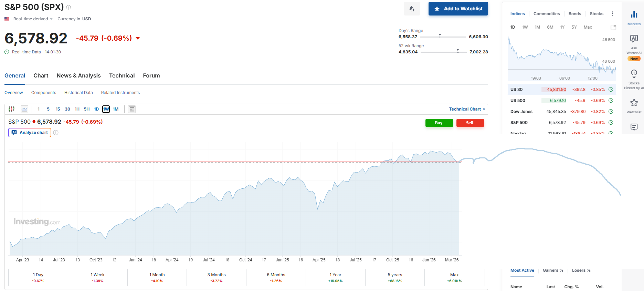Screen dimensions: 644x291
Task: Open the General tab
Action: pos(15,76)
